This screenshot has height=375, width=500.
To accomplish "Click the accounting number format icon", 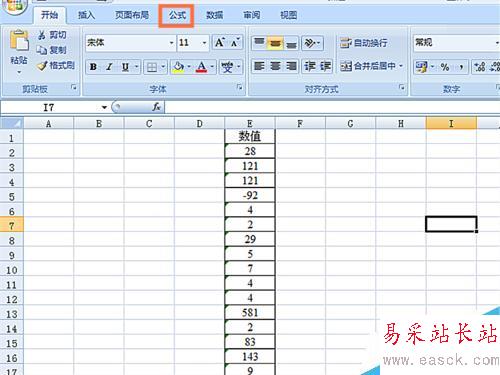I will (421, 67).
